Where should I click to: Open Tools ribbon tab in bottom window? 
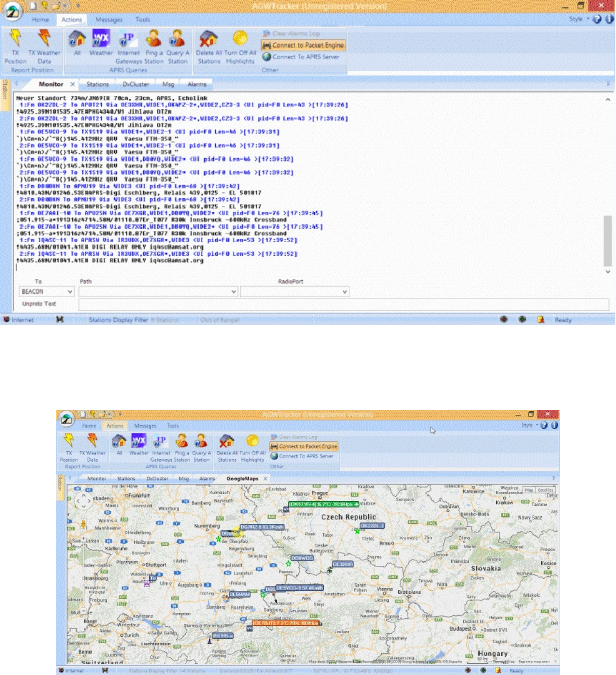tap(173, 425)
